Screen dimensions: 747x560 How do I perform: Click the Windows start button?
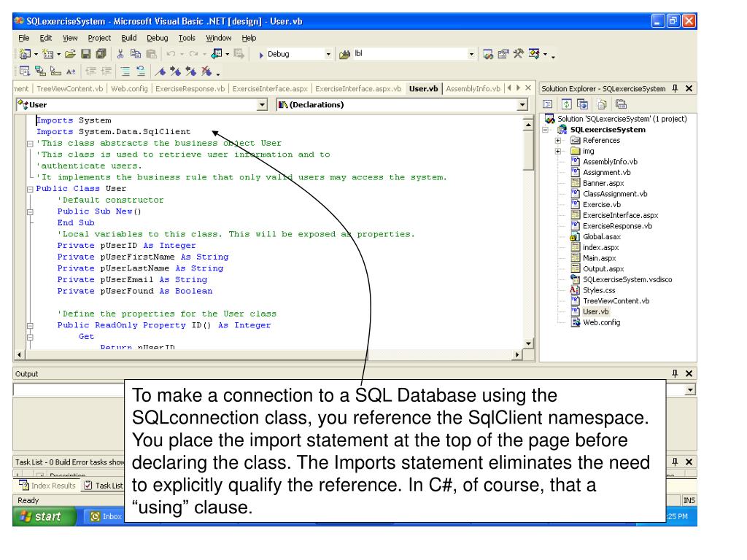tap(44, 517)
